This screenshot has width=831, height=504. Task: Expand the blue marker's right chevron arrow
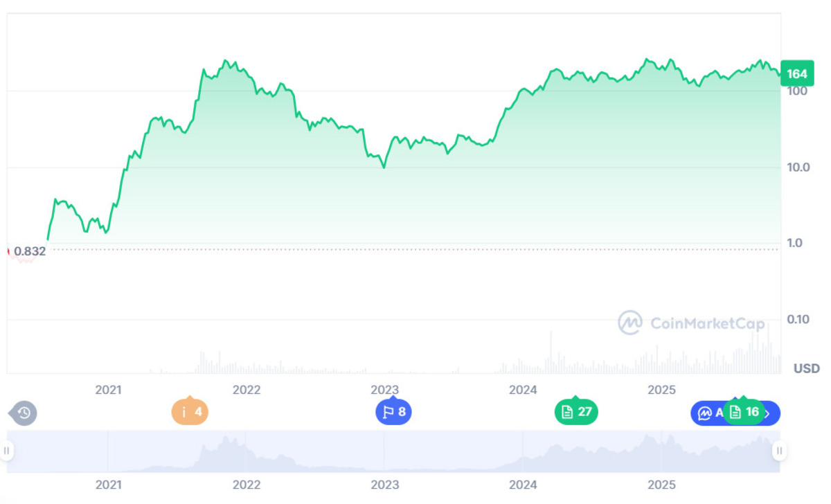pos(767,413)
